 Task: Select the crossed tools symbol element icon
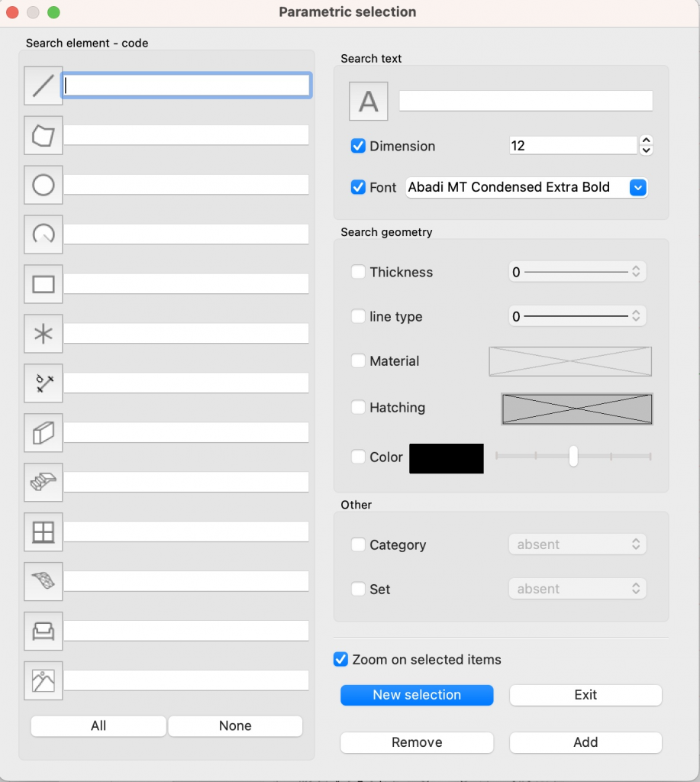point(44,383)
